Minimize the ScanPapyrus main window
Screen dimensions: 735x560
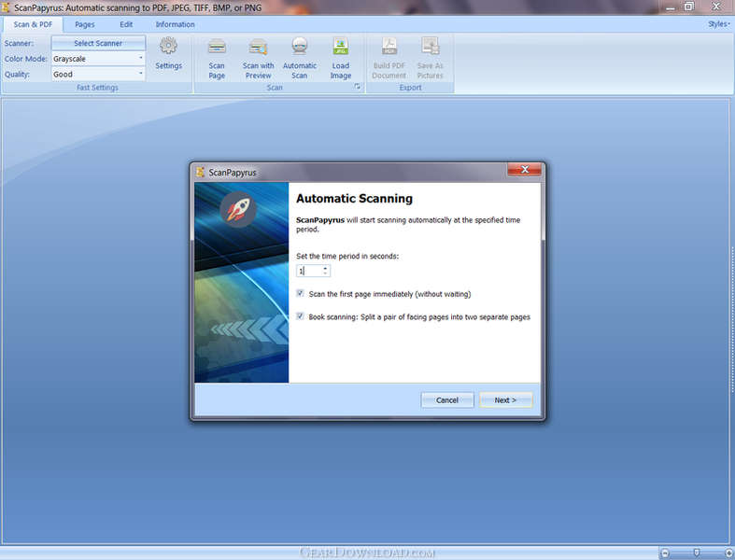click(x=671, y=7)
